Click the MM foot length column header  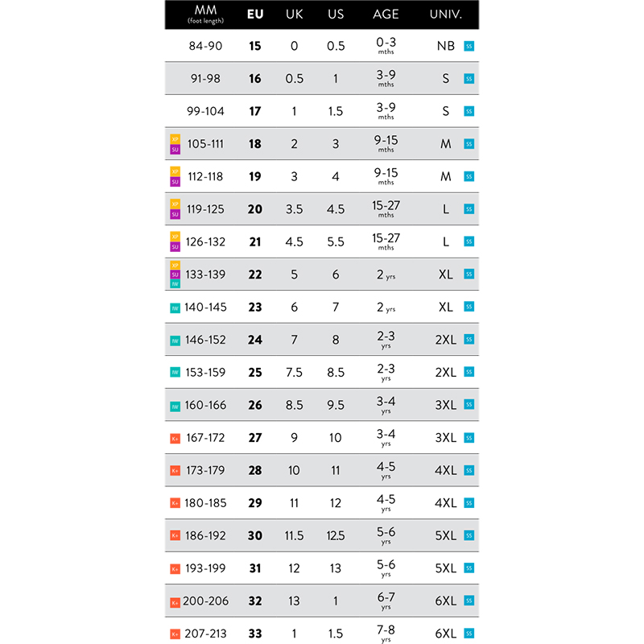coord(205,14)
